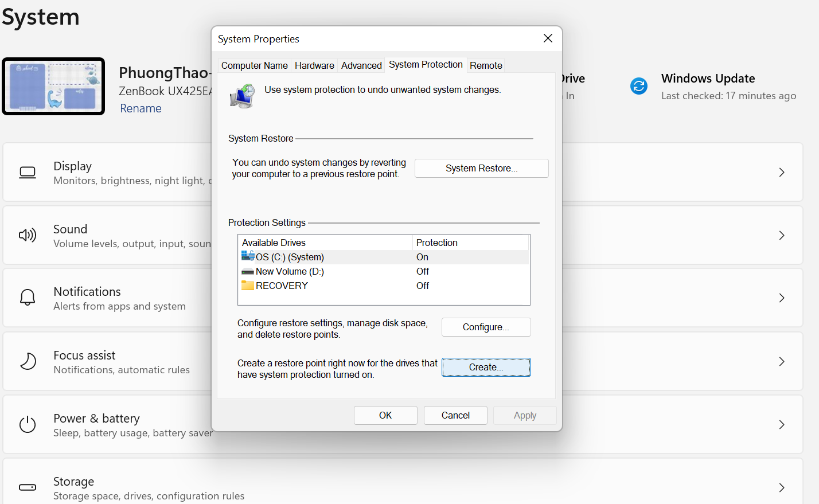The image size is (819, 504).
Task: Go to the Remote tab
Action: click(486, 65)
